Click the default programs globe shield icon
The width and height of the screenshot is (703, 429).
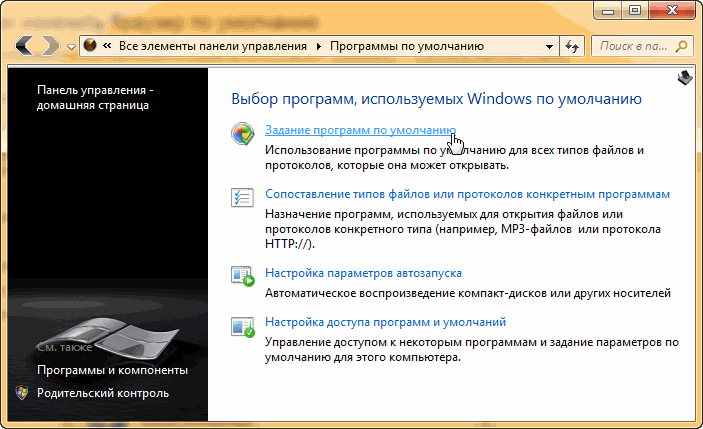pos(243,134)
